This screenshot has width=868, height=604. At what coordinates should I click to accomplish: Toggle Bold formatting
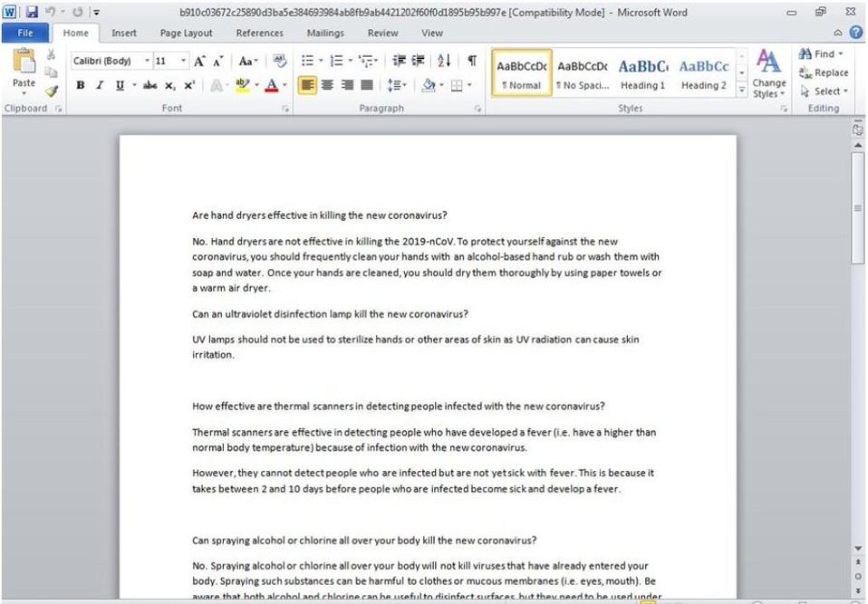(x=81, y=85)
